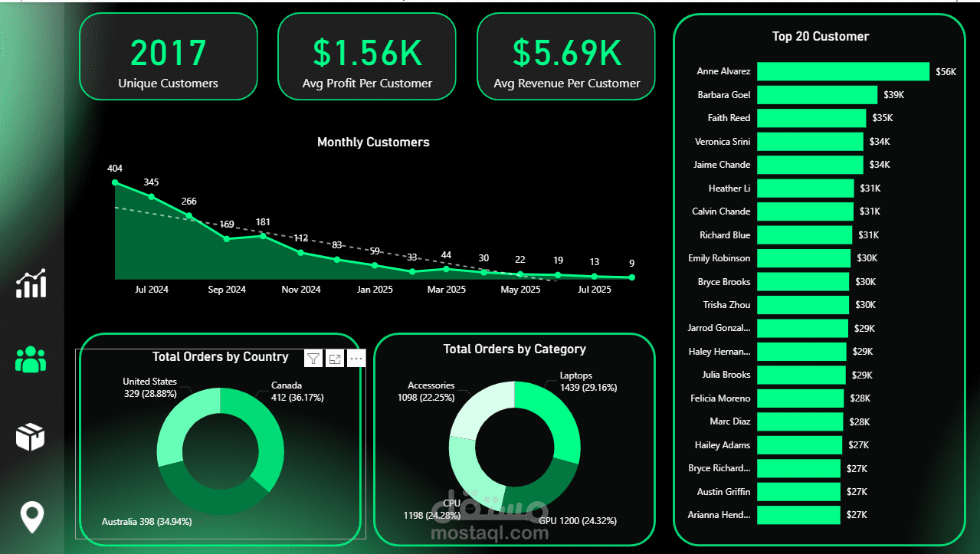Click Emily Robinson's $30K bar
This screenshot has height=554, width=980.
pos(804,258)
